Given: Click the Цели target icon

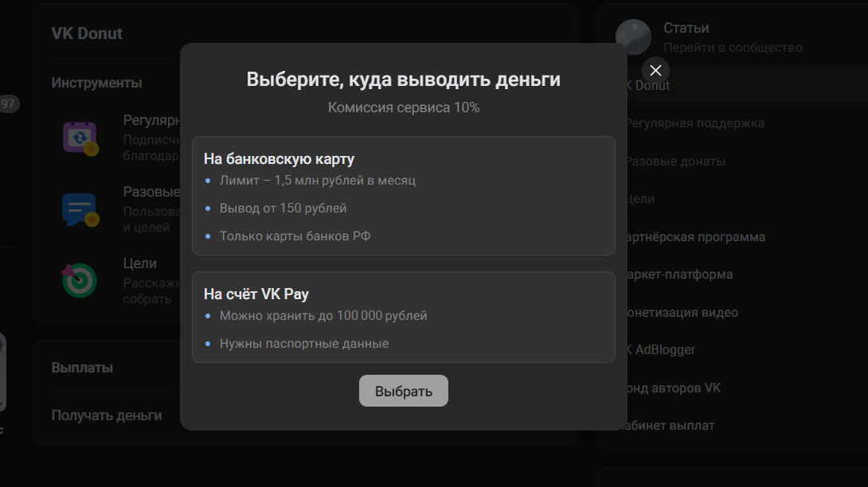Looking at the screenshot, I should (80, 280).
